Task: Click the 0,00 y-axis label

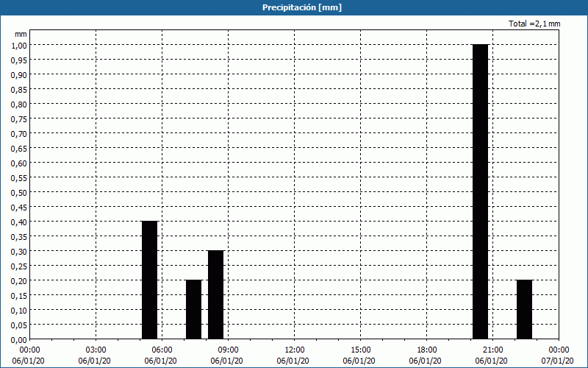Action: coord(19,340)
